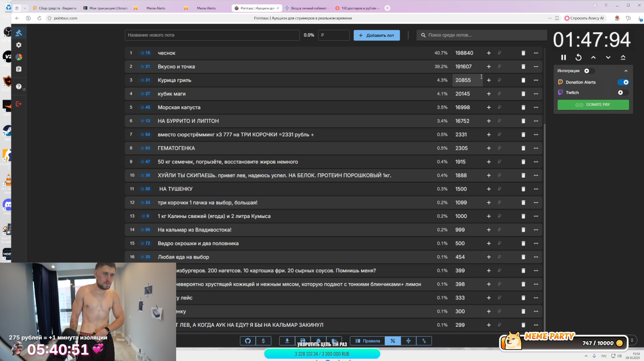
Task: Disable the Donation Alerts integration toggle
Action: (623, 82)
